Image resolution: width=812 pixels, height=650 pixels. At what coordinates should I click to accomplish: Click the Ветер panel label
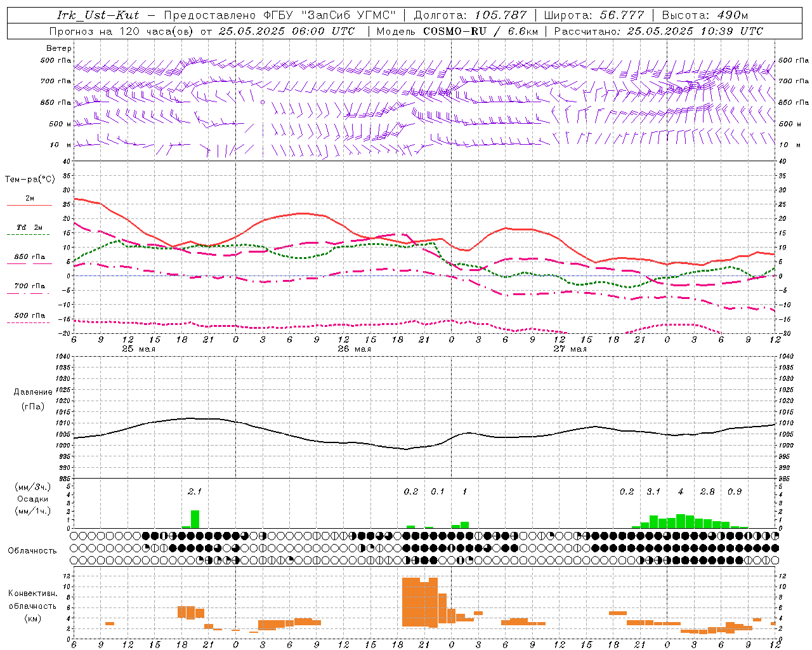point(58,48)
